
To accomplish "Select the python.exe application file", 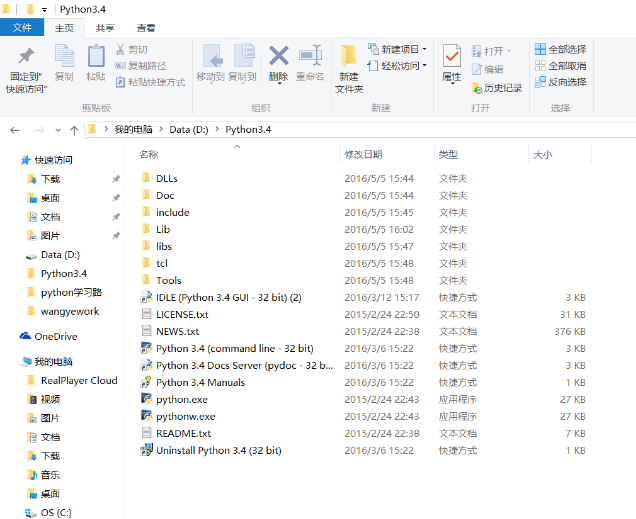I will 182,399.
